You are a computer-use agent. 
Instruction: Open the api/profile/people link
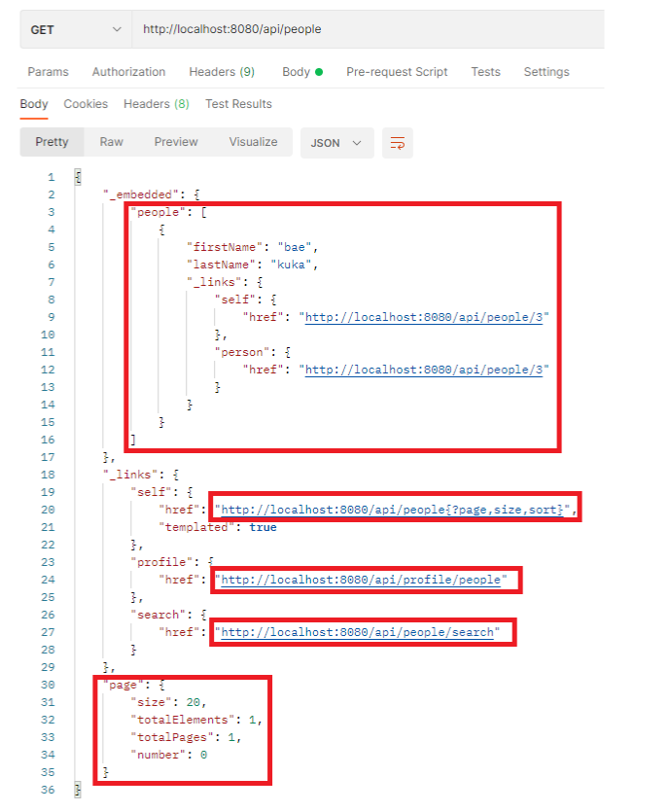point(361,580)
